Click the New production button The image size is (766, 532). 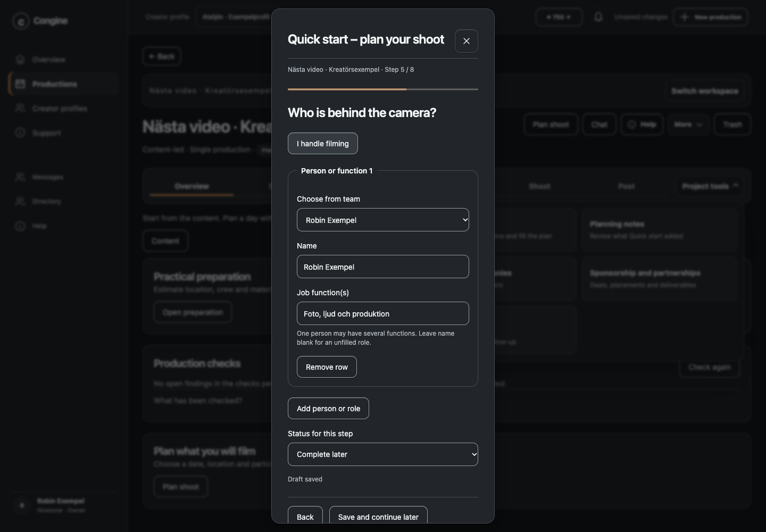[x=710, y=17]
